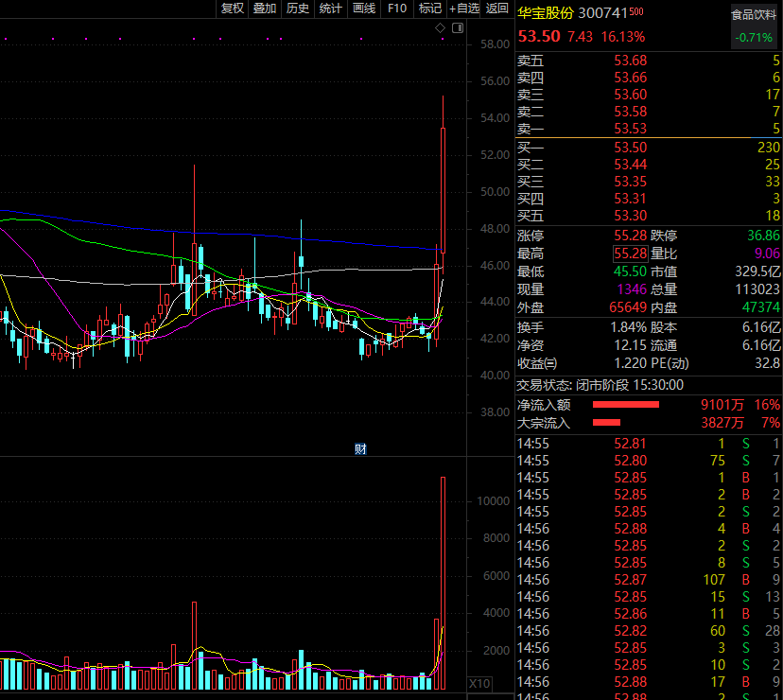This screenshot has width=783, height=700.
Task: Open F10 company information
Action: pyautogui.click(x=397, y=9)
